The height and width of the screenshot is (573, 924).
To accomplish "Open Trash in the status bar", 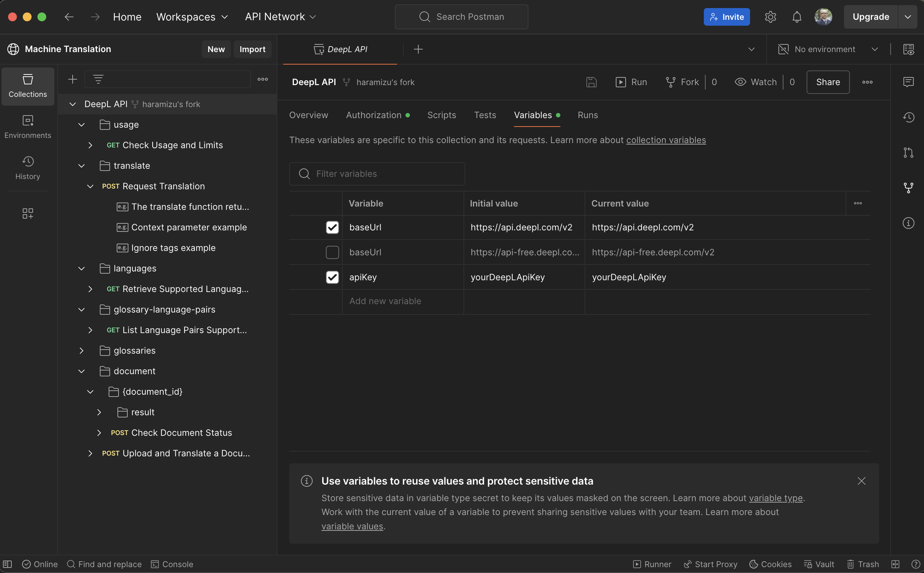I will (863, 564).
